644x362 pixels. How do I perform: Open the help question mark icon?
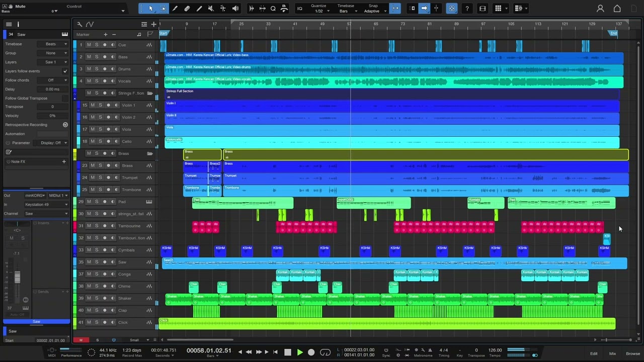(x=467, y=9)
